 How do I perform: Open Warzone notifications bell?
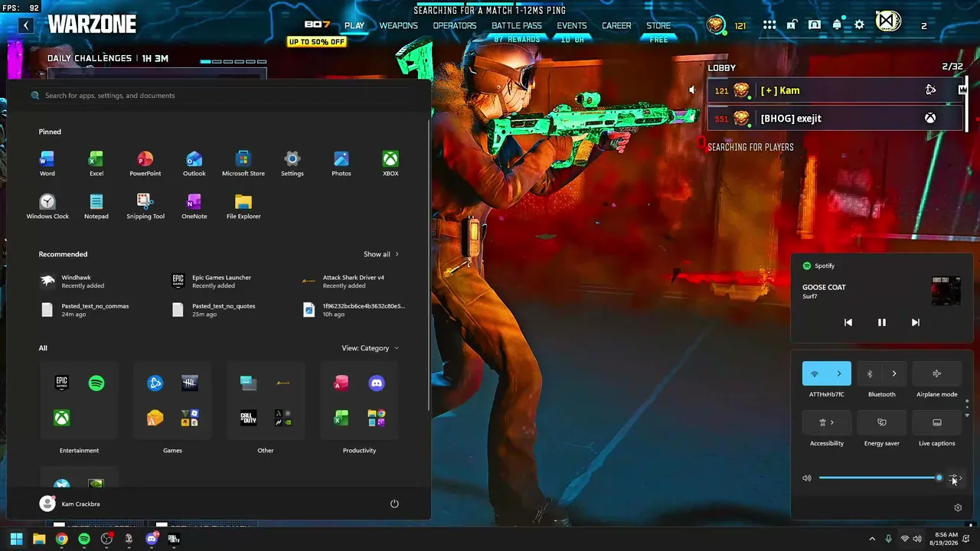[837, 25]
